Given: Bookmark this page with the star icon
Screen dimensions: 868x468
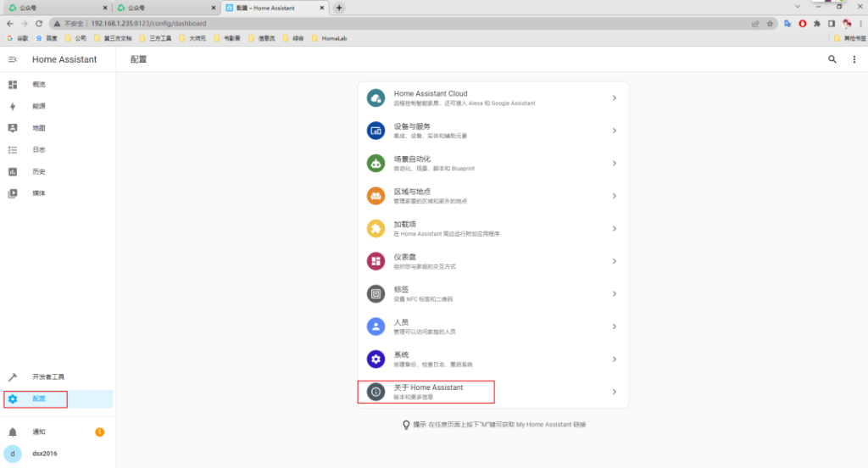Looking at the screenshot, I should (770, 24).
